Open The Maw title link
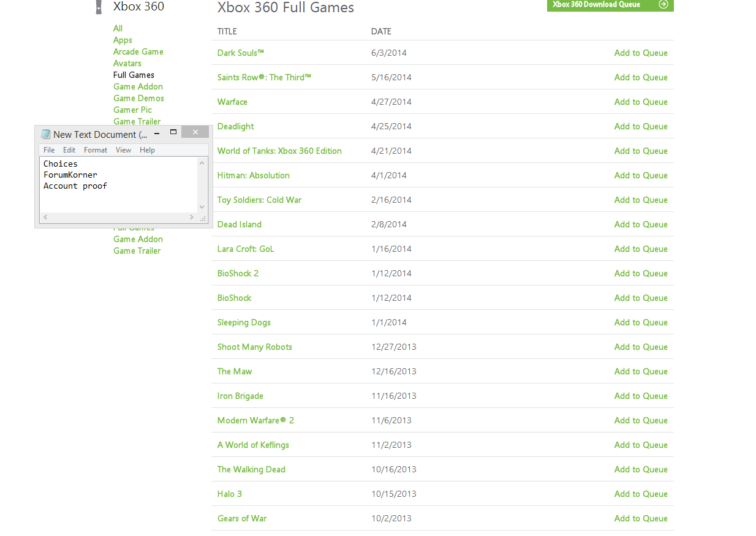The image size is (756, 536). pos(235,371)
